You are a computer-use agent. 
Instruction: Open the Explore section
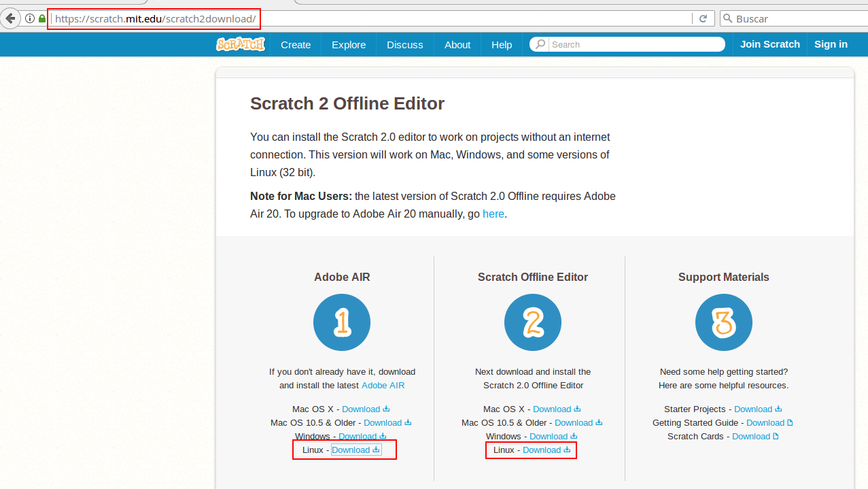[x=348, y=44]
